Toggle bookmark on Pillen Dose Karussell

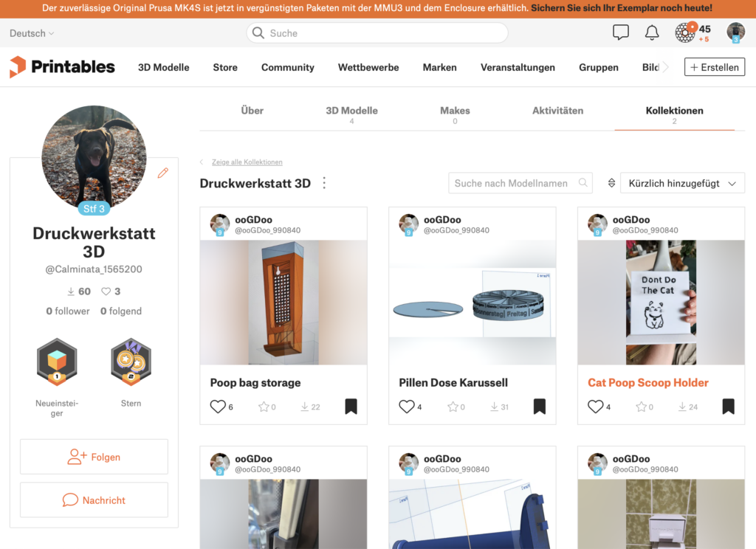coord(540,407)
